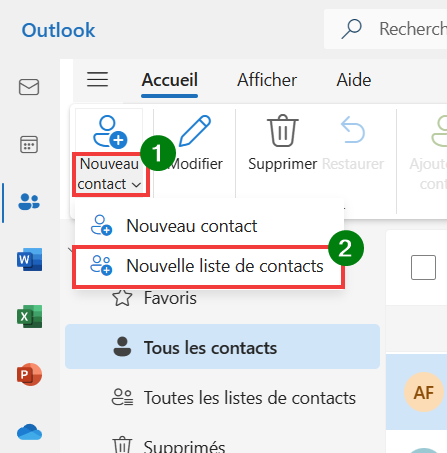Open the Mail icon in sidebar
Viewport: 447px width, 453px height.
(x=29, y=87)
